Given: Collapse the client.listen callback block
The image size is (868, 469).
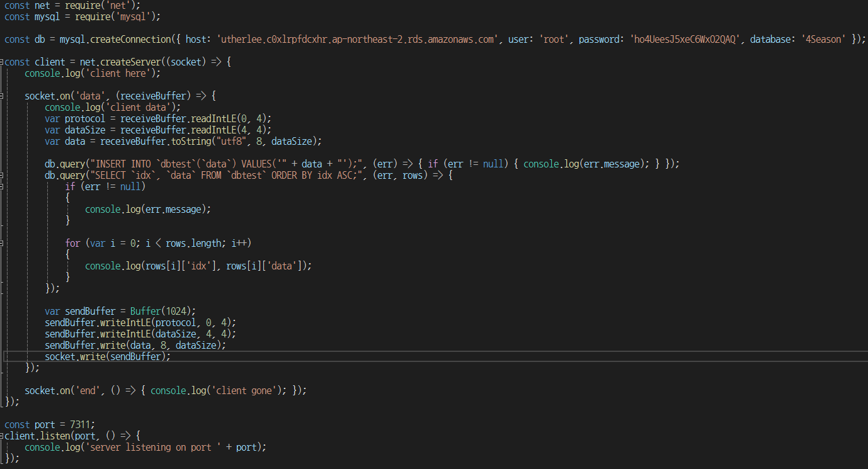Looking at the screenshot, I should pos(3,436).
